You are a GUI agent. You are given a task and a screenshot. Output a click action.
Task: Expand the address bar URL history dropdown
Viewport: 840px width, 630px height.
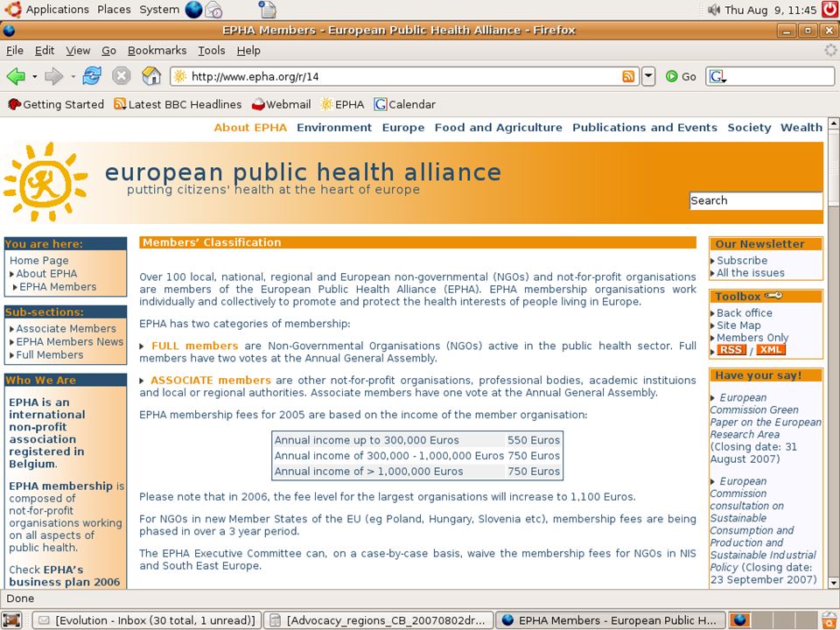pyautogui.click(x=648, y=77)
